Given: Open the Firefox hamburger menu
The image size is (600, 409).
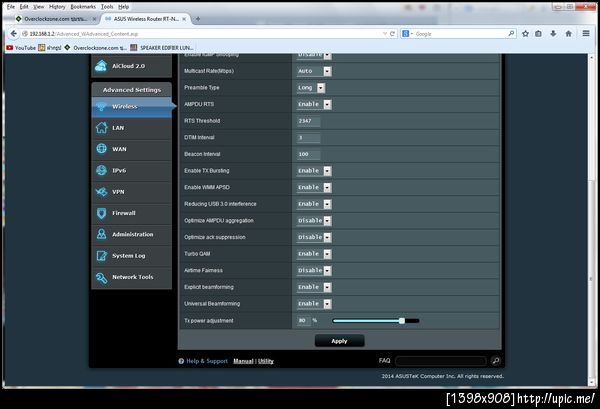Looking at the screenshot, I should (586, 34).
